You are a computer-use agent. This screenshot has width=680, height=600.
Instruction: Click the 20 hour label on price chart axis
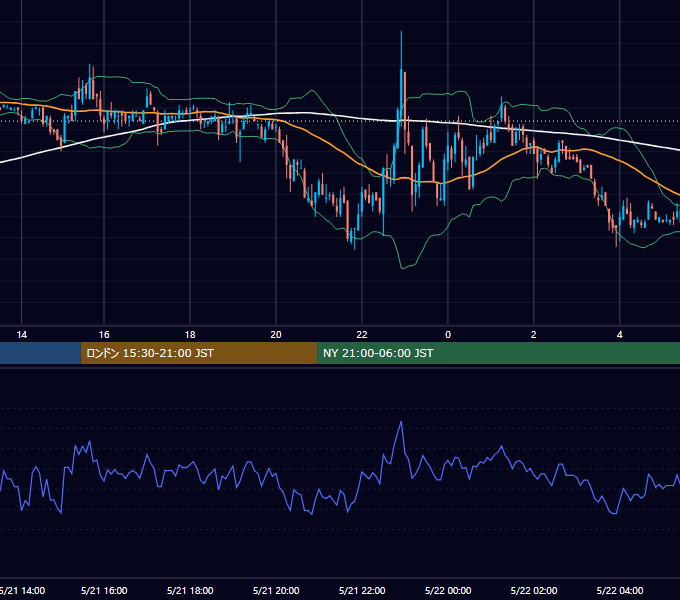point(276,335)
